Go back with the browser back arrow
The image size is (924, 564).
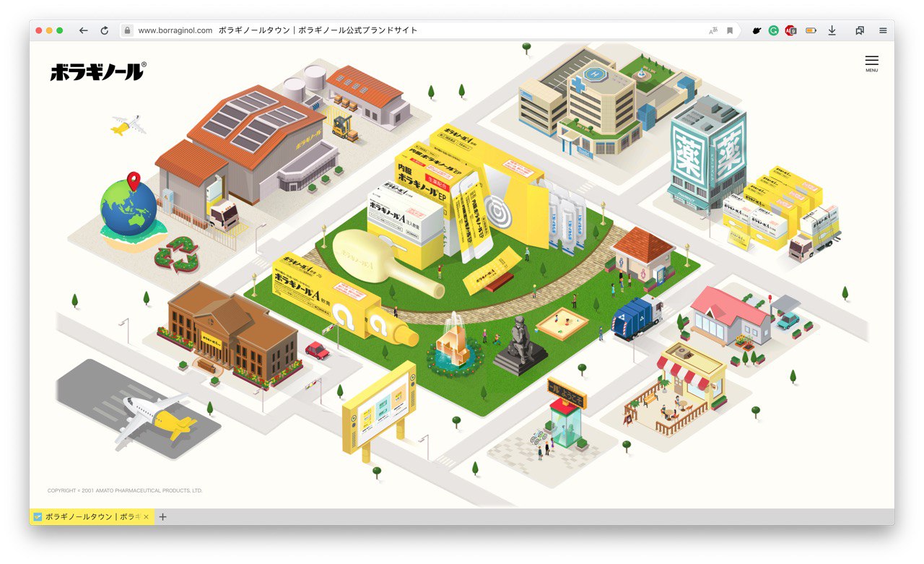[84, 30]
